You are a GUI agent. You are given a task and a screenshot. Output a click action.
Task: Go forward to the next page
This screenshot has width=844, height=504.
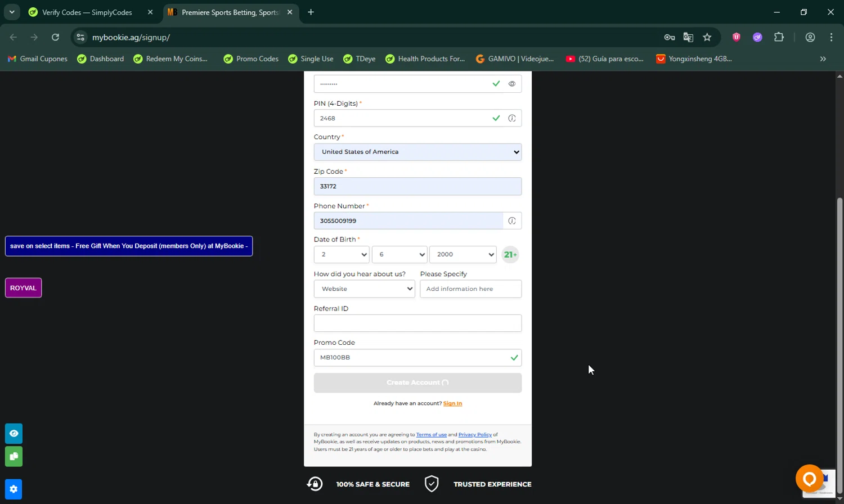[x=34, y=37]
